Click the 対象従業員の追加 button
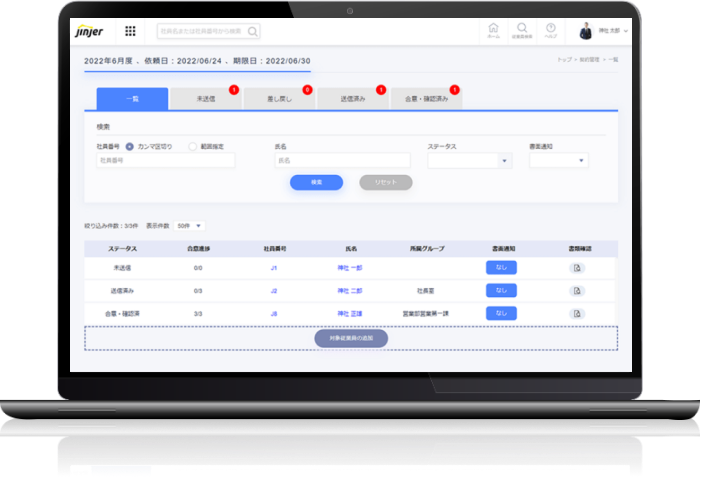The height and width of the screenshot is (480, 720). point(351,338)
